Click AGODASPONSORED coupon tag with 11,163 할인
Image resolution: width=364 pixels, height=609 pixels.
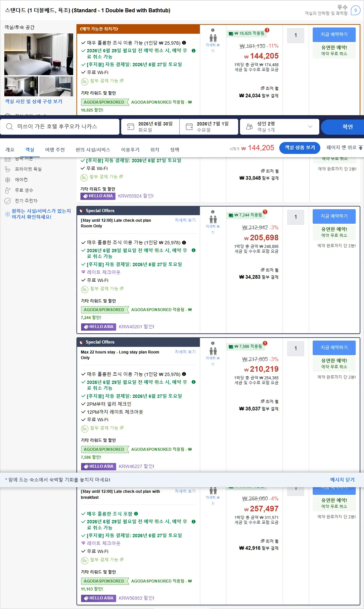pyautogui.click(x=105, y=581)
